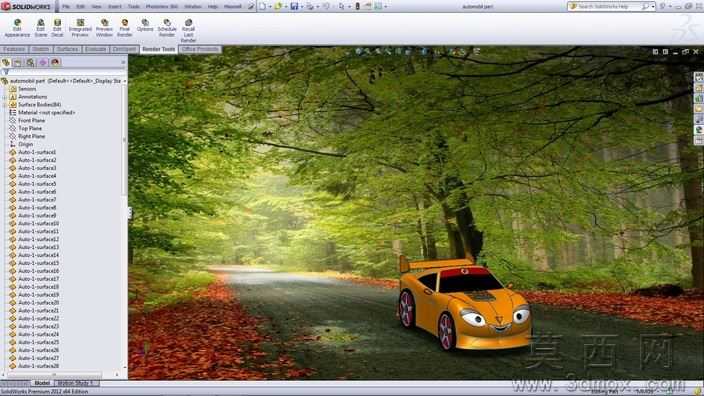
Task: Open the Tools menu
Action: tap(134, 7)
